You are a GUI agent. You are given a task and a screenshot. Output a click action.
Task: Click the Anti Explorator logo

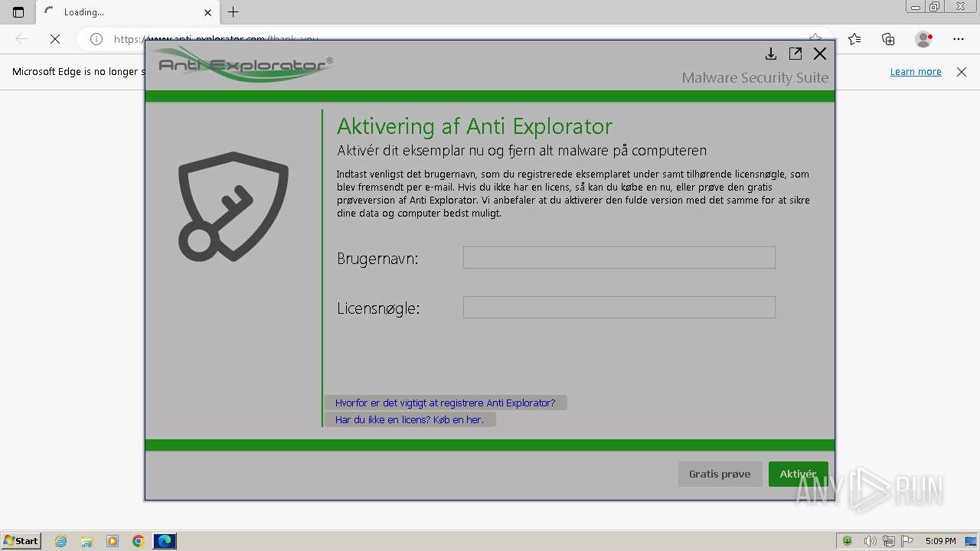point(240,64)
